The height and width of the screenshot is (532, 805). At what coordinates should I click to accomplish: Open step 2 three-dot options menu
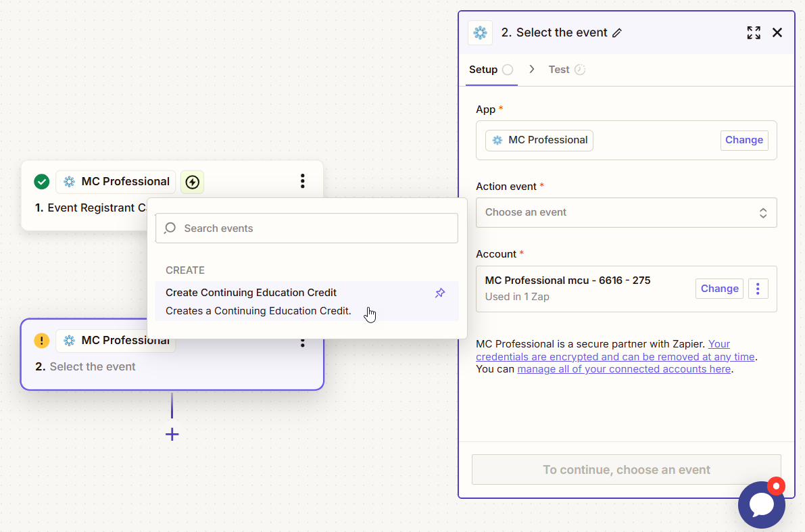pyautogui.click(x=302, y=343)
